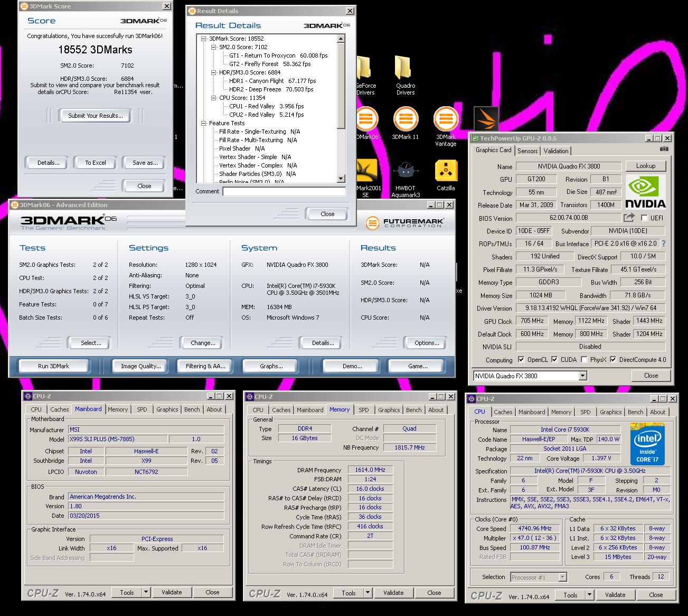Collapse the HDR/SM3.0 Score 6884 node
688x616 pixels.
[214, 72]
